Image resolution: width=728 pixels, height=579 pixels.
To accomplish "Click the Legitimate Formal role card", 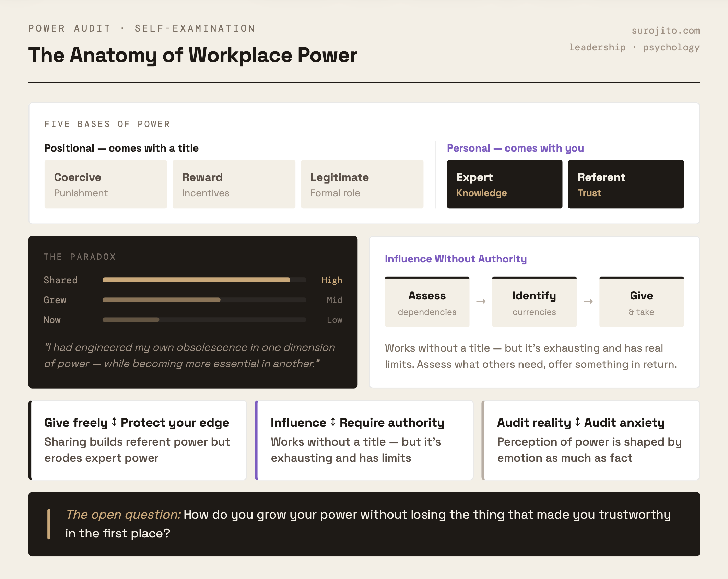I will point(362,184).
